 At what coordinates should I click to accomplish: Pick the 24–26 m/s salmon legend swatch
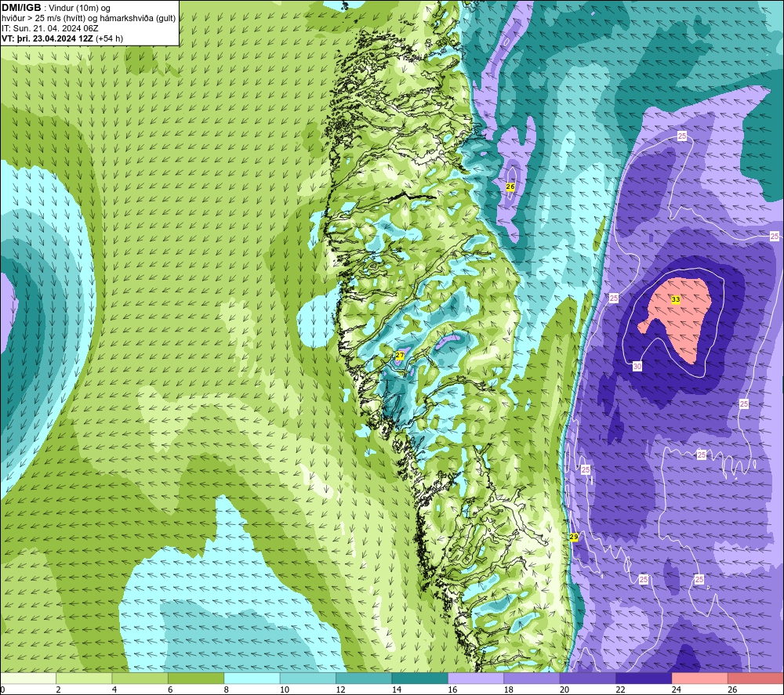[700, 678]
